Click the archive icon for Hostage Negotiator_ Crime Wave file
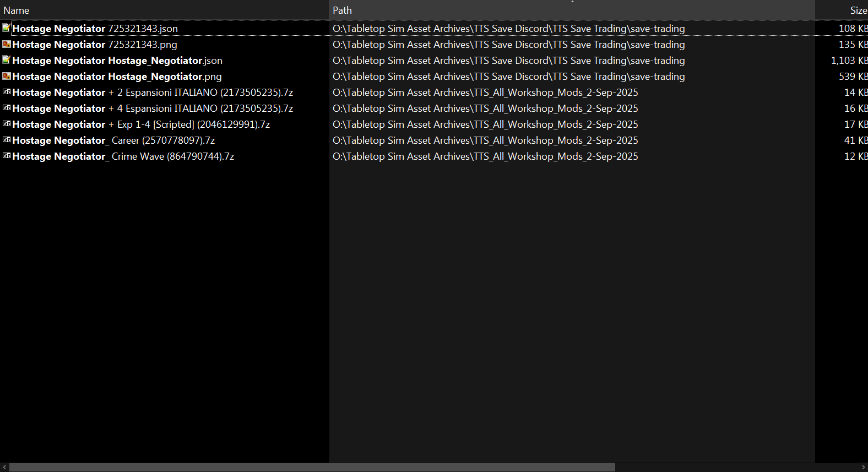Viewport: 868px width, 472px height. 6,155
